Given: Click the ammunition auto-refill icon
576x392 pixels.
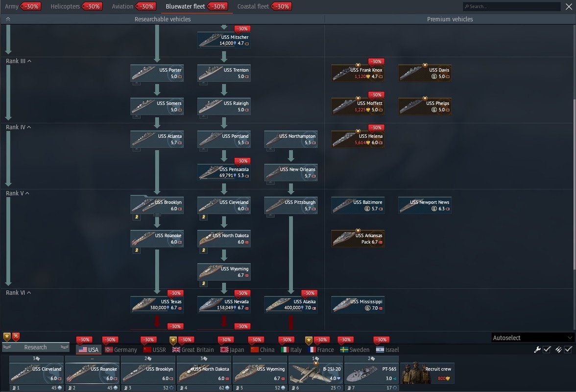Looking at the screenshot, I should click(x=558, y=349).
